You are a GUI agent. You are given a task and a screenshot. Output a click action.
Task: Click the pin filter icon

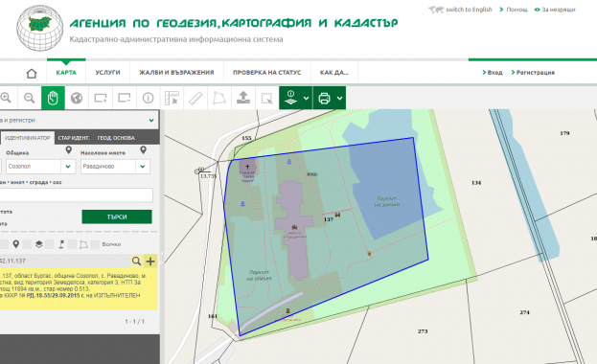pos(16,244)
